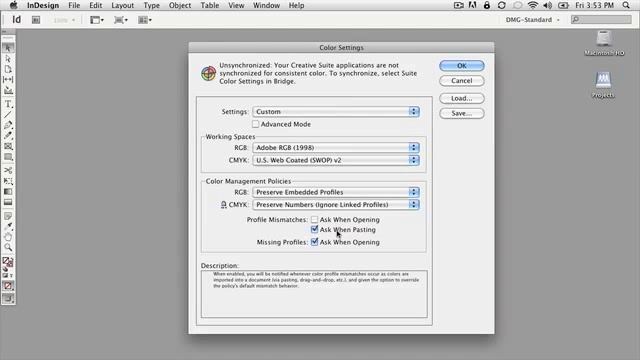Select the Line tool
640x360 pixels.
(x=8, y=115)
